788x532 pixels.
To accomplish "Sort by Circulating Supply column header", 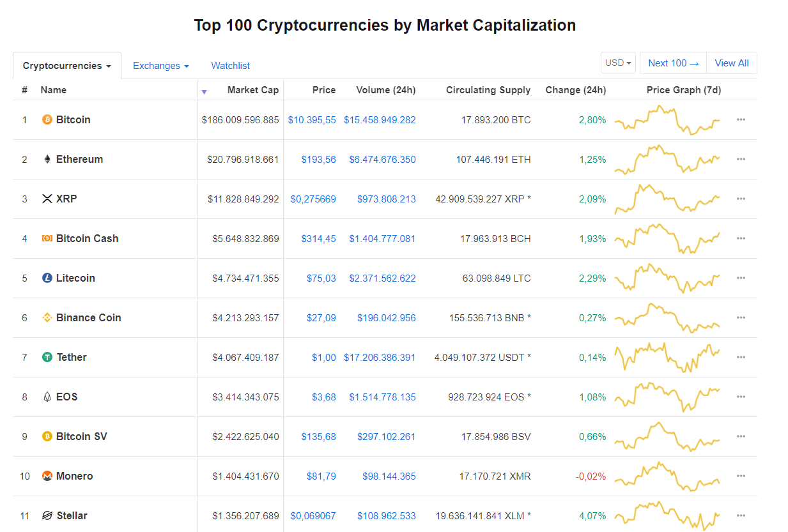I will click(x=488, y=90).
